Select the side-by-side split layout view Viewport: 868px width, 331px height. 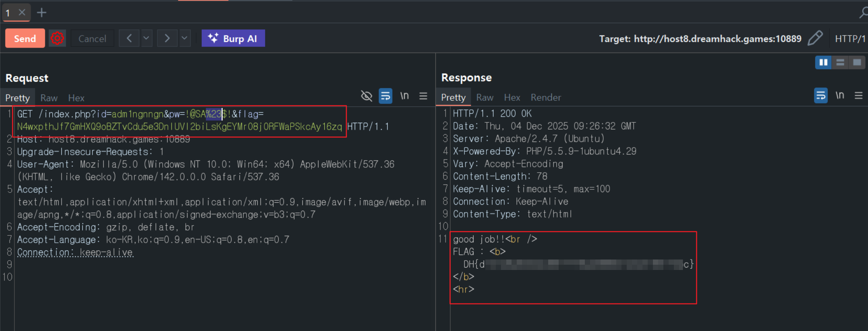click(x=823, y=62)
